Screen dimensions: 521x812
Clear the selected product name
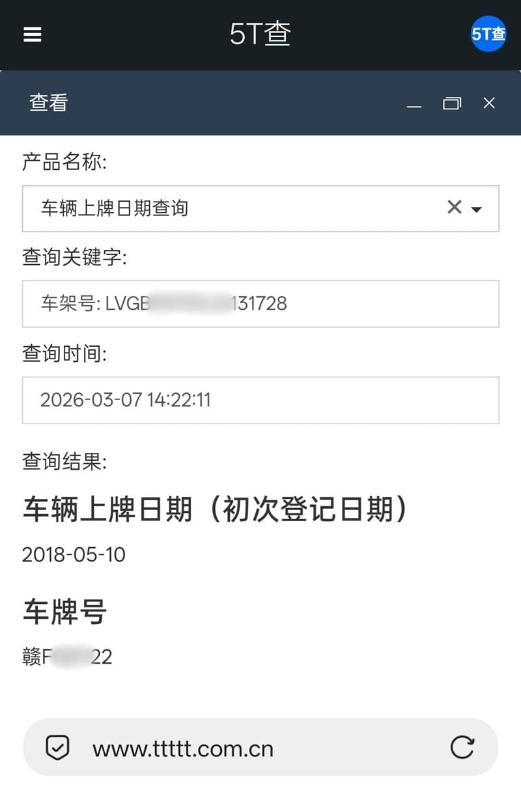point(454,208)
